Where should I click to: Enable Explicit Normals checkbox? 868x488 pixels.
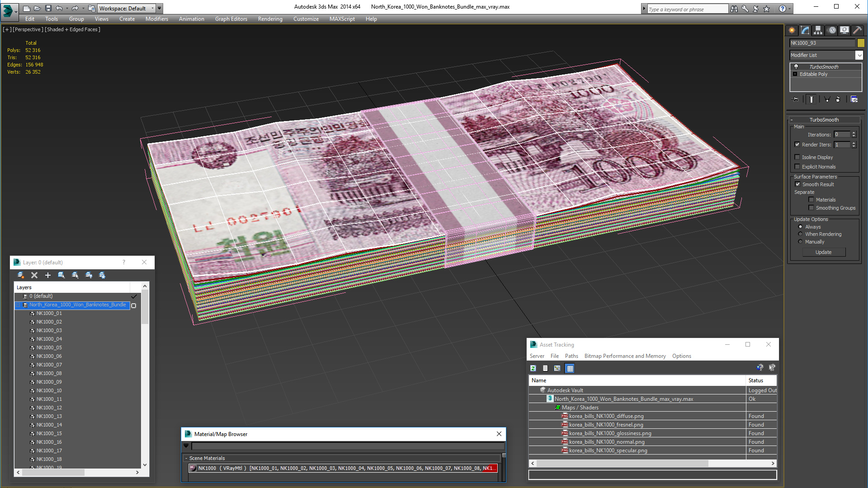click(x=797, y=167)
